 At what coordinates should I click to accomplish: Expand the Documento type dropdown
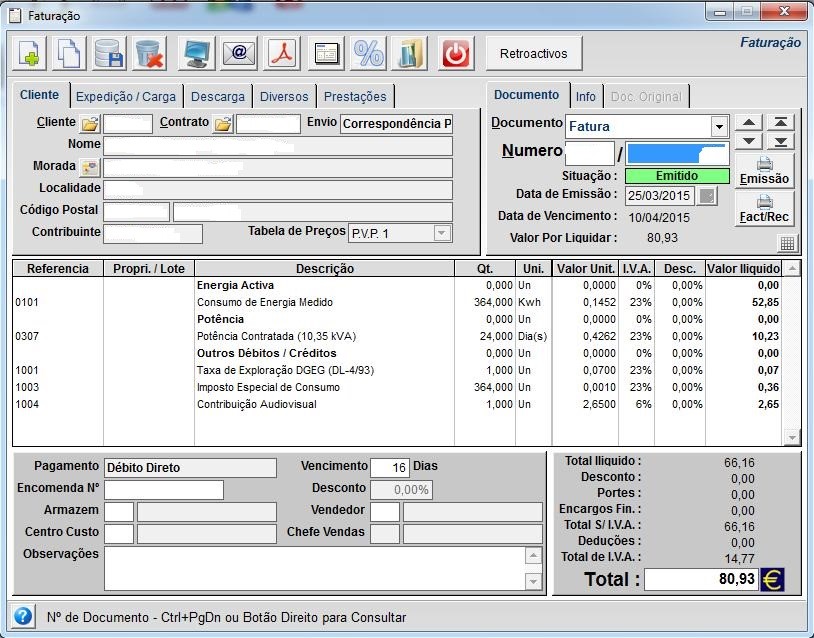click(x=718, y=127)
